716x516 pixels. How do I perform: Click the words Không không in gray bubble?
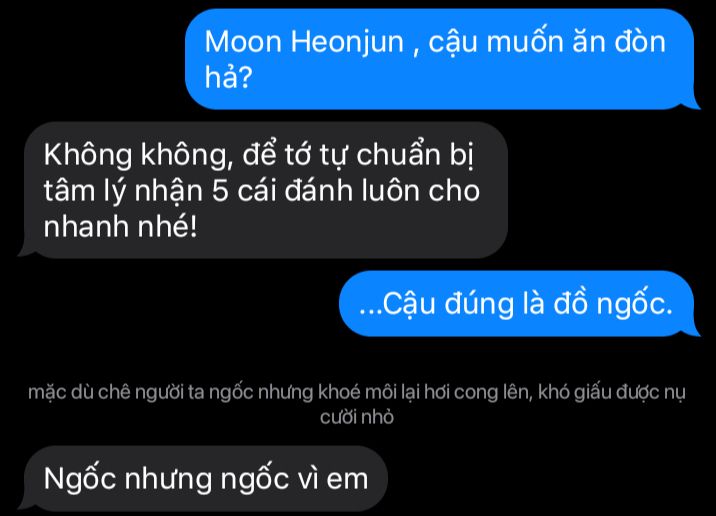point(139,155)
